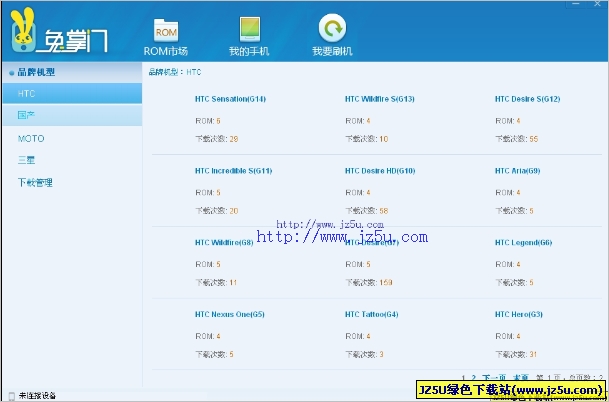Click the 末页 last page link
609x402 pixels.
[521, 378]
